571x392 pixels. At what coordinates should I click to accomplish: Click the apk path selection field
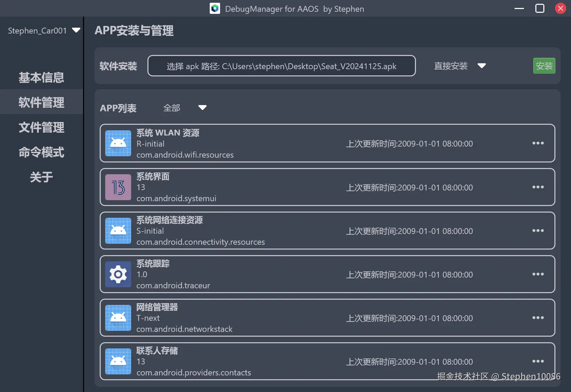tap(281, 66)
